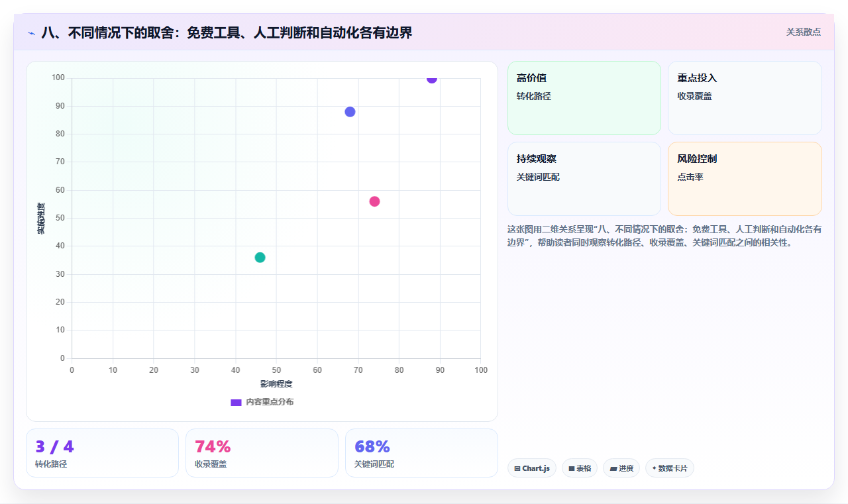This screenshot has height=504, width=848.
Task: Click the y-axis tick label 60
Action: [60, 190]
